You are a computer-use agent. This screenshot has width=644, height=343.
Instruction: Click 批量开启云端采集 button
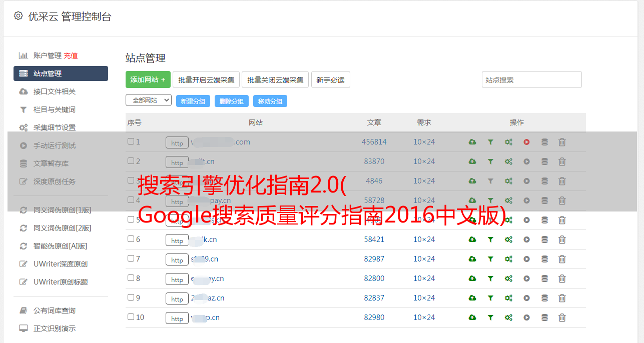coord(206,79)
